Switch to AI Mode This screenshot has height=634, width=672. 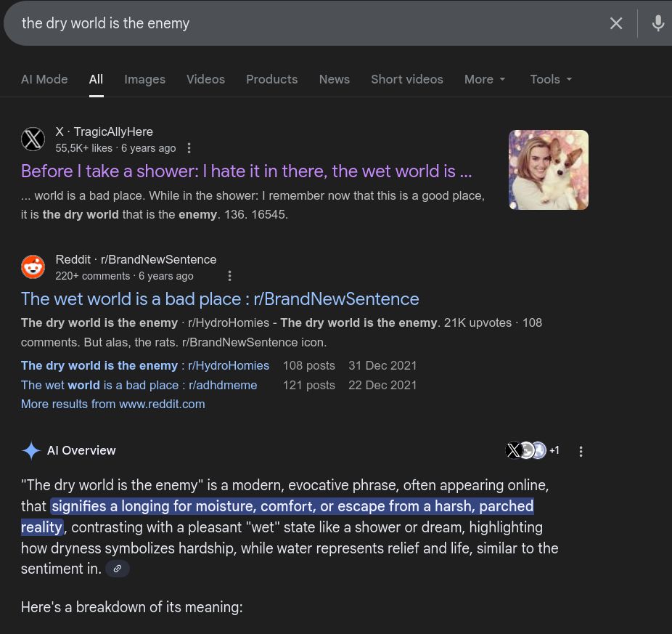tap(44, 79)
